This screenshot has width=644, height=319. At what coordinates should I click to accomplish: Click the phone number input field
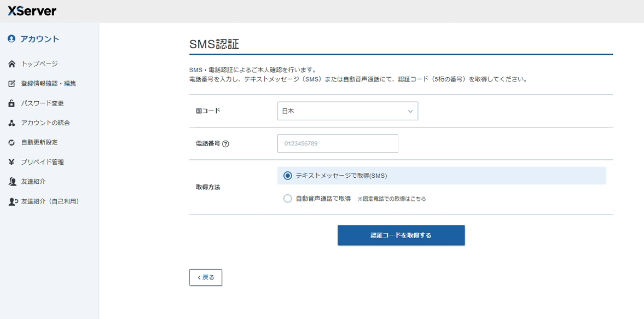click(x=338, y=143)
